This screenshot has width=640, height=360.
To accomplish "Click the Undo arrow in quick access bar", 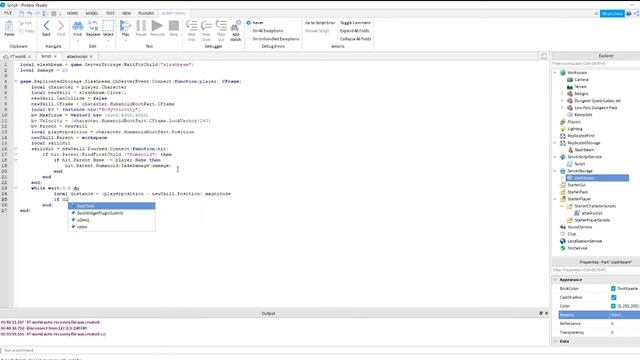I will [x=29, y=13].
